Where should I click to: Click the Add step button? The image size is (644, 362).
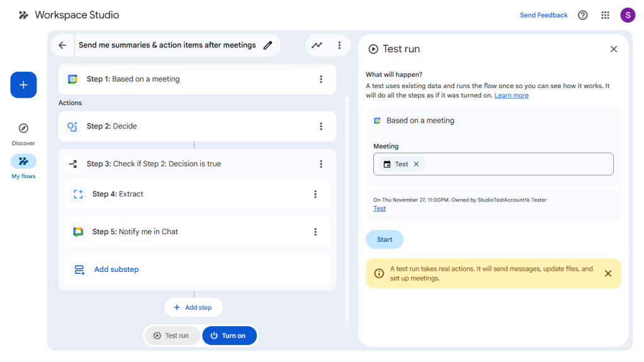(x=193, y=307)
